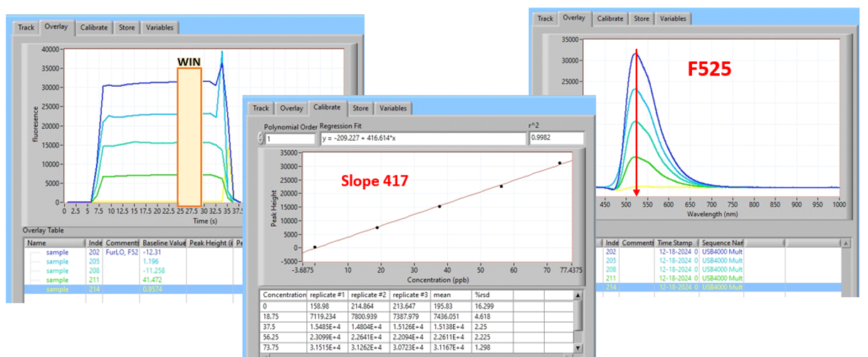868x357 pixels.
Task: Click the Polynomial Order increment/decrement stepper arrows
Action: click(261, 139)
